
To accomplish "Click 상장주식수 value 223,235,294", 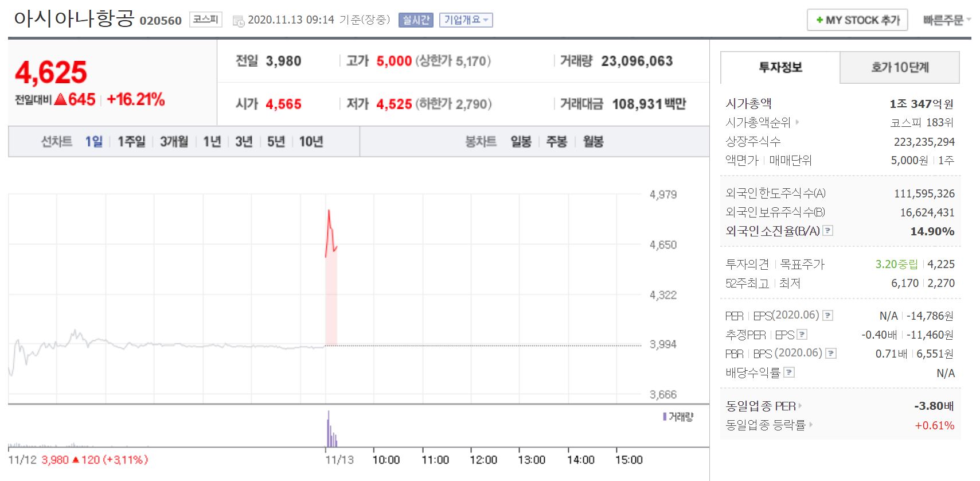I will tap(924, 142).
